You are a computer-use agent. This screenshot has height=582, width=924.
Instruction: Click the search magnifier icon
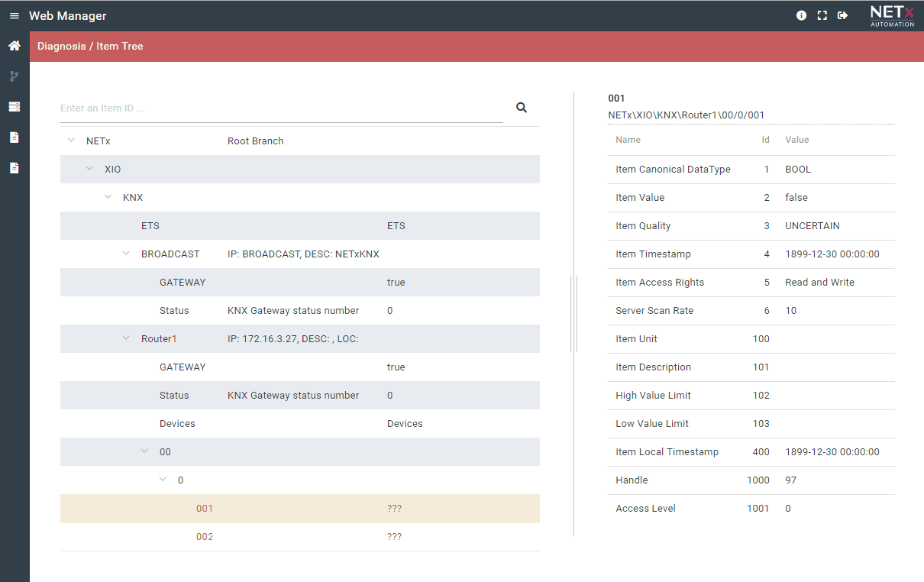(522, 108)
